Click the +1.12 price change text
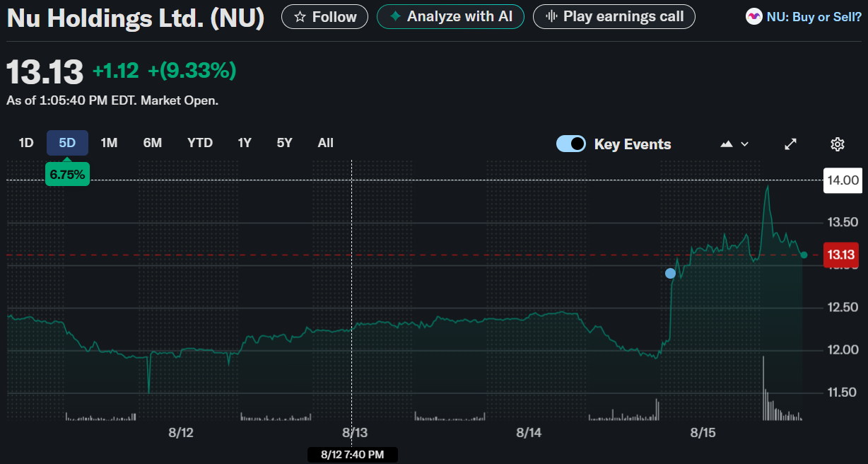Image resolution: width=868 pixels, height=464 pixels. point(116,70)
